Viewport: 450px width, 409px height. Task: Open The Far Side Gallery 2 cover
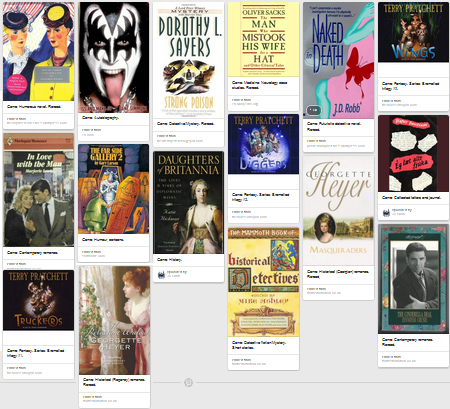click(114, 189)
